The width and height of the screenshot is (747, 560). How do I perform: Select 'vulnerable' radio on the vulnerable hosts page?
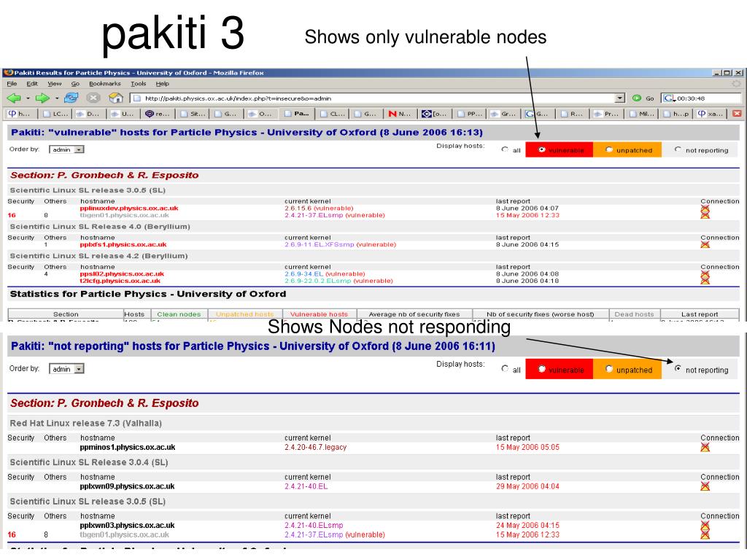click(x=542, y=149)
